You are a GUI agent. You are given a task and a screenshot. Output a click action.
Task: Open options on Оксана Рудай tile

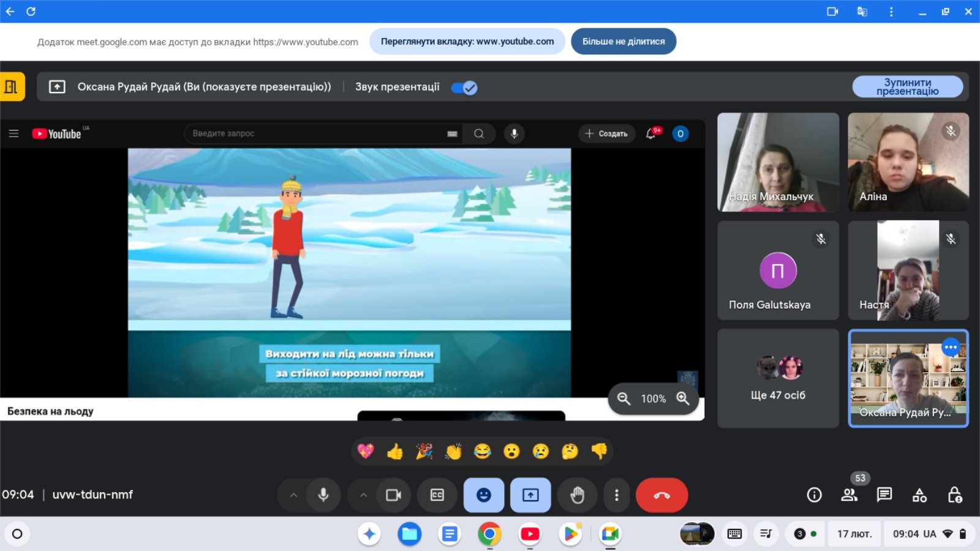951,348
